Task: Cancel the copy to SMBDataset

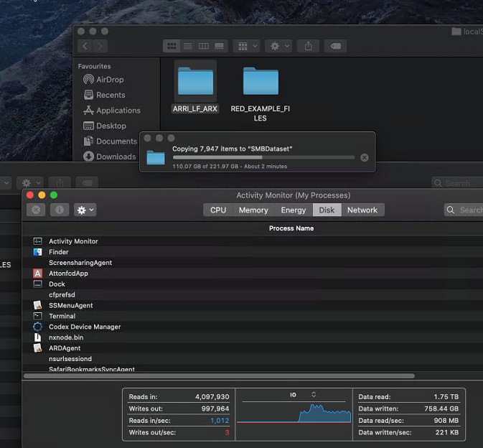Action: 365,158
